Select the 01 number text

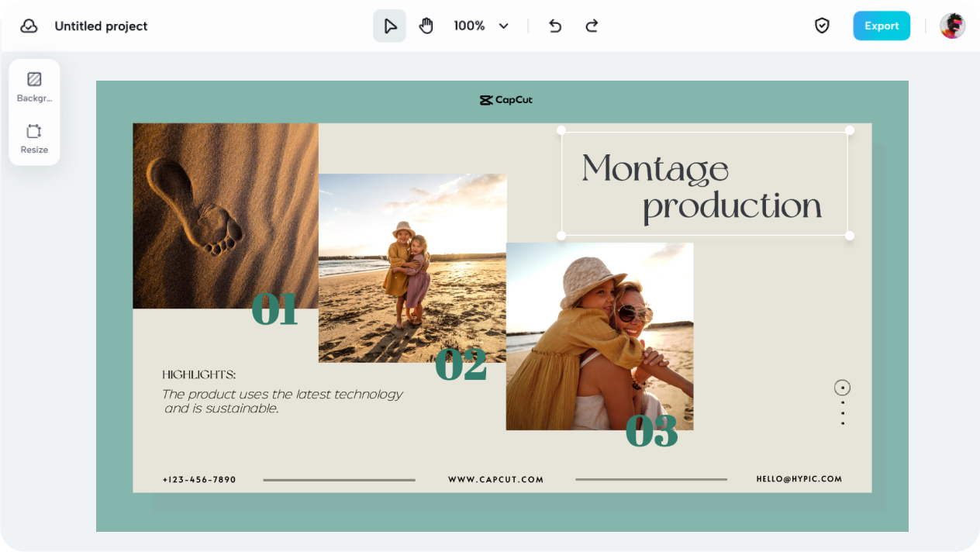pos(274,309)
